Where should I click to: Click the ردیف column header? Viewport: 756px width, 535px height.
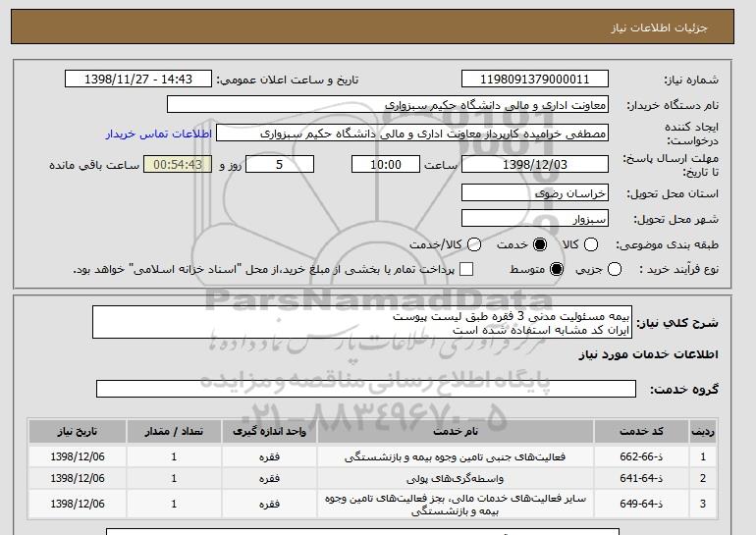point(703,431)
